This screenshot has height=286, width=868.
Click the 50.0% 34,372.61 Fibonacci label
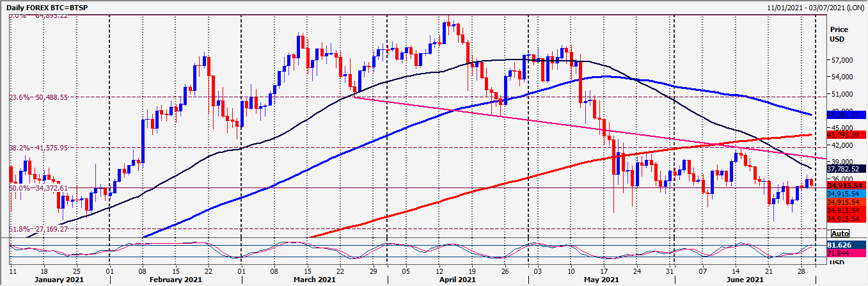(38, 188)
